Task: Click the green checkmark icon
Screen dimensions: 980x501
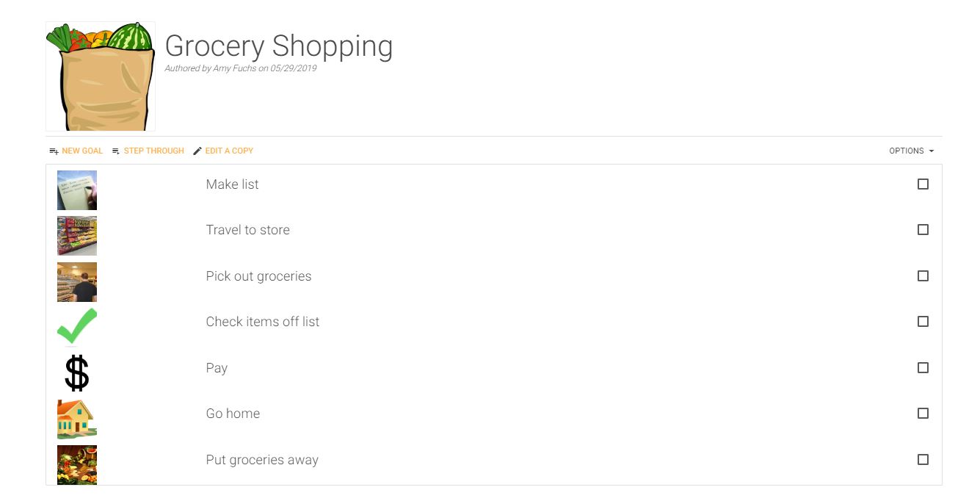Action: point(77,327)
